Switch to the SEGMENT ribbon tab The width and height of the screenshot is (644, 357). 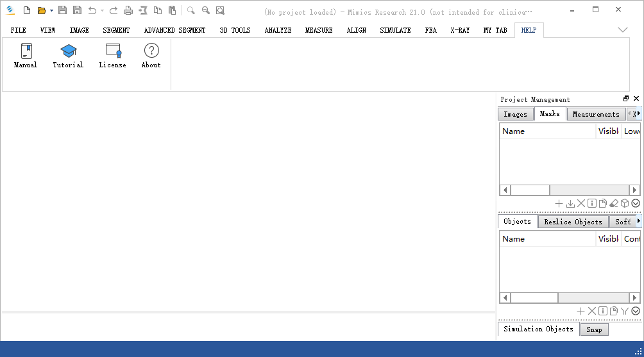tap(116, 30)
